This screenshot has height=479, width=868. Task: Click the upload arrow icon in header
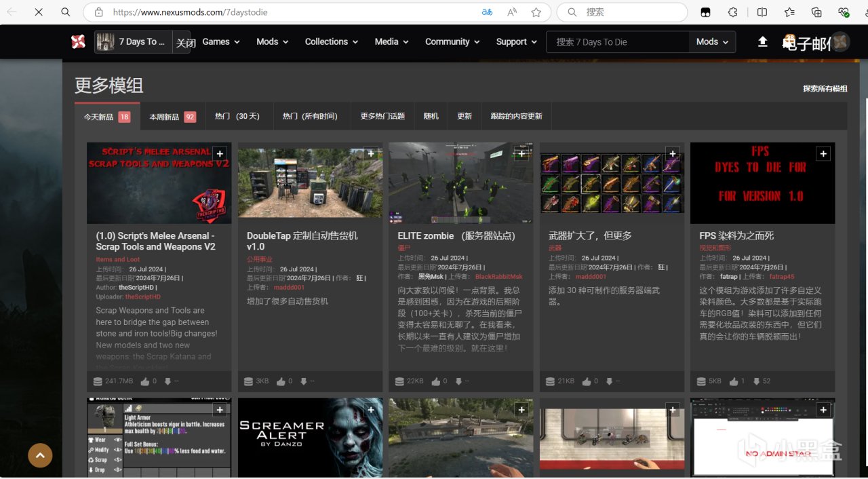[762, 42]
